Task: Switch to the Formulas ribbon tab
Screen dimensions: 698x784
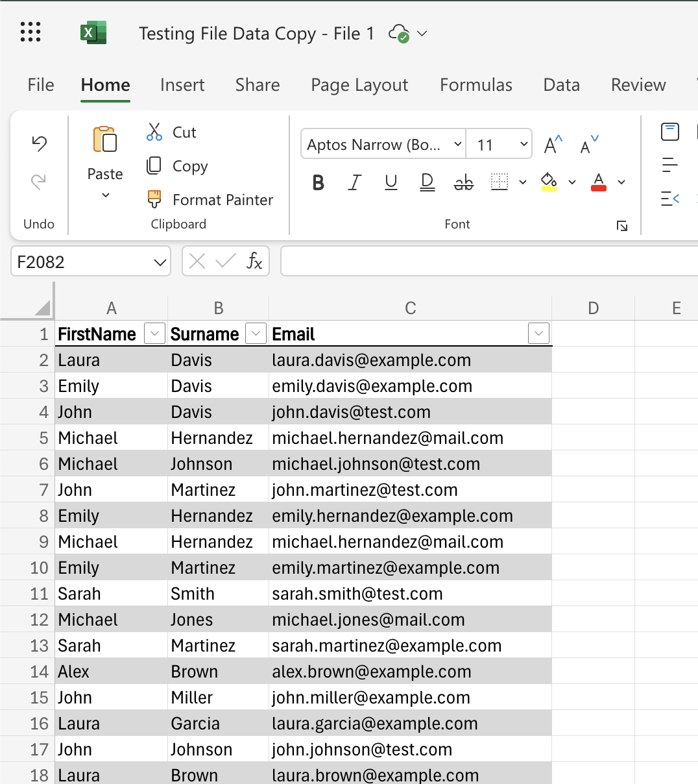Action: click(x=475, y=85)
